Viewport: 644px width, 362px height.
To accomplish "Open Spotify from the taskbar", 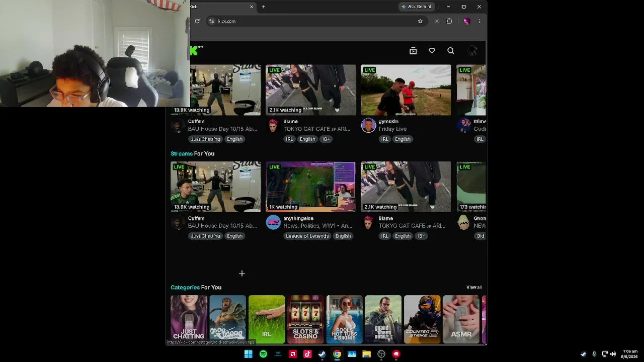I will coord(263,354).
